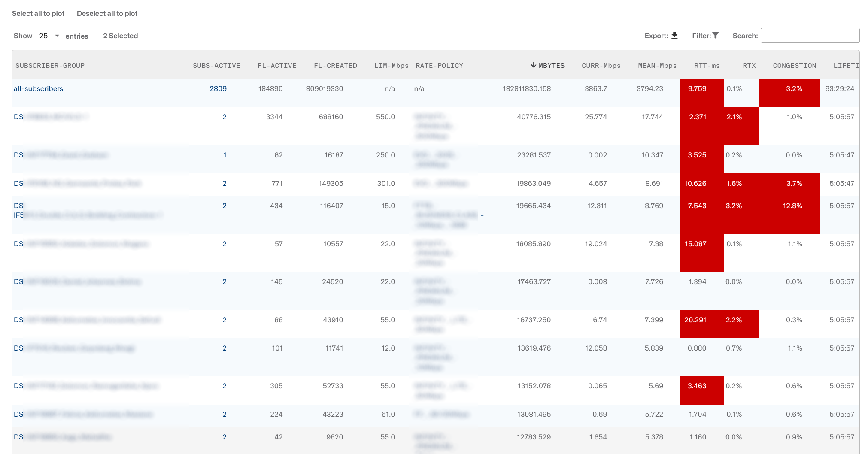
Task: Open the all-subscribers group link
Action: point(38,88)
